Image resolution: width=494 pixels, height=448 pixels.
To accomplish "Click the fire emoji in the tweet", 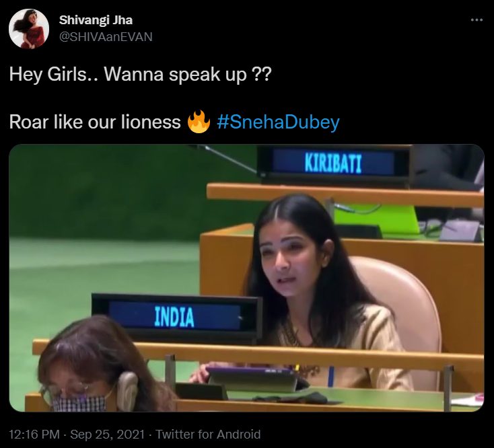I will click(199, 122).
